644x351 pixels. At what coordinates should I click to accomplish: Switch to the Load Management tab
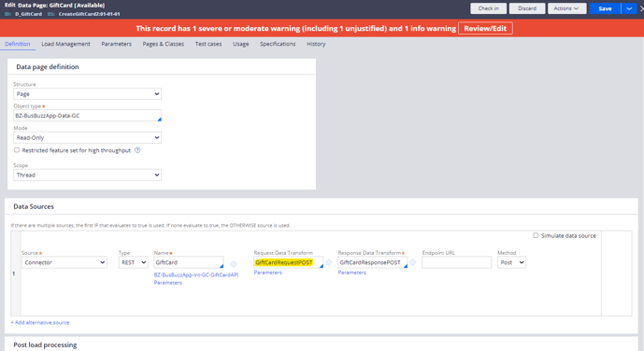point(65,44)
